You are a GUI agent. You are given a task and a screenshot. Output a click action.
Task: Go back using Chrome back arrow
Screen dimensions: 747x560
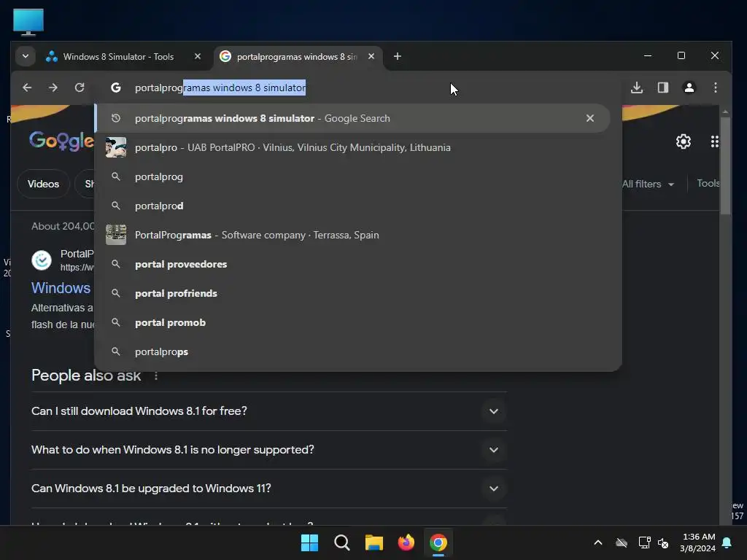[27, 87]
